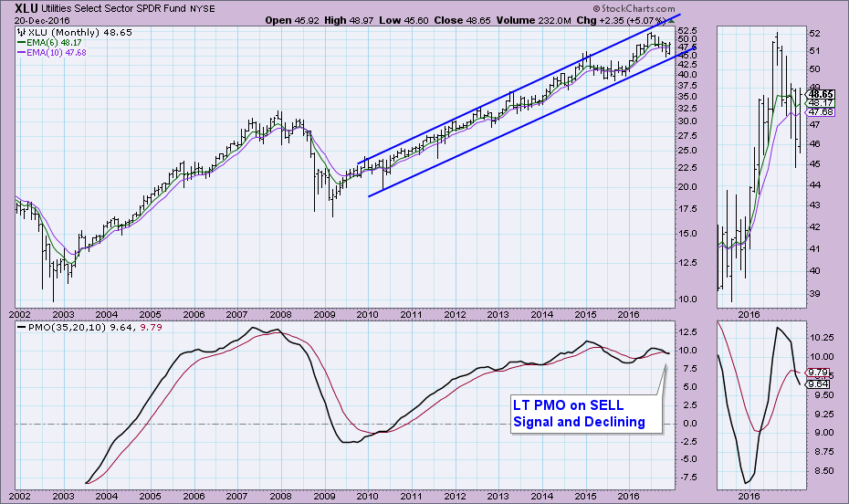
Task: Click the XLU (Monthly) 48.65 legend entry
Action: (x=79, y=33)
